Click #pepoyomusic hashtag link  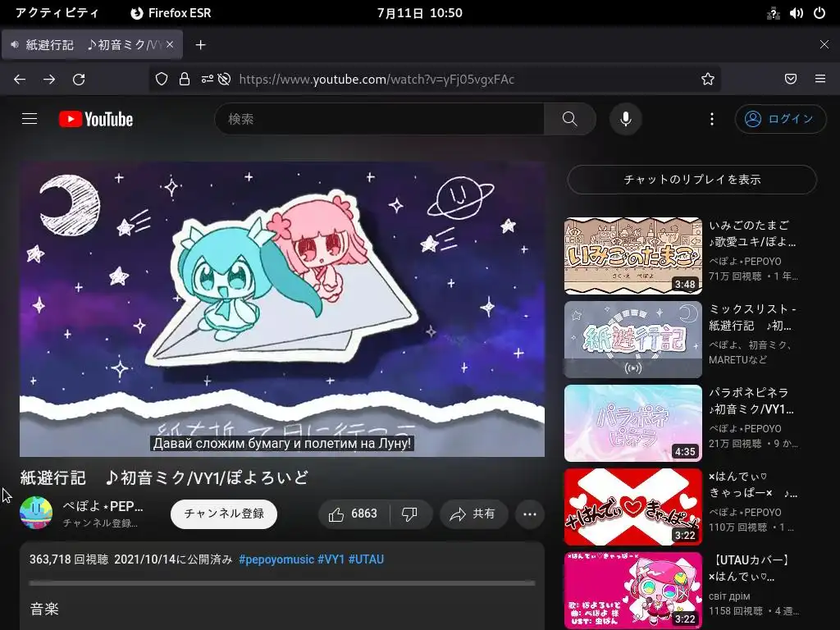pos(276,559)
